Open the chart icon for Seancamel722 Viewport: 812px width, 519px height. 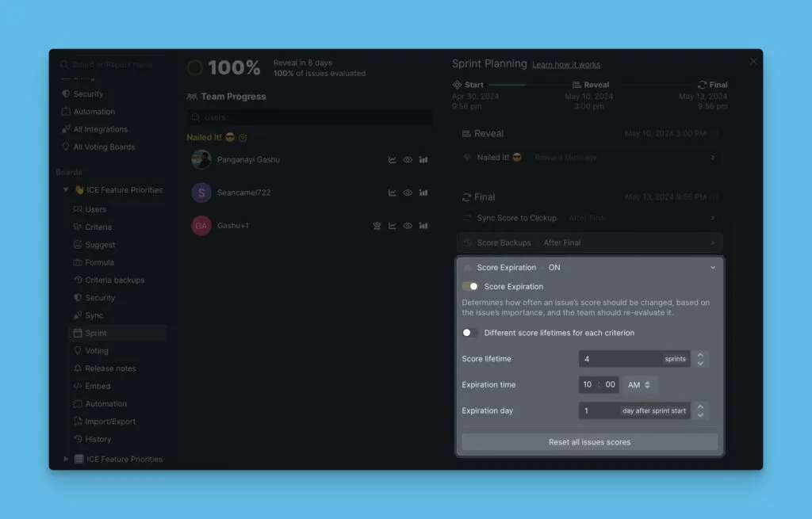[392, 193]
